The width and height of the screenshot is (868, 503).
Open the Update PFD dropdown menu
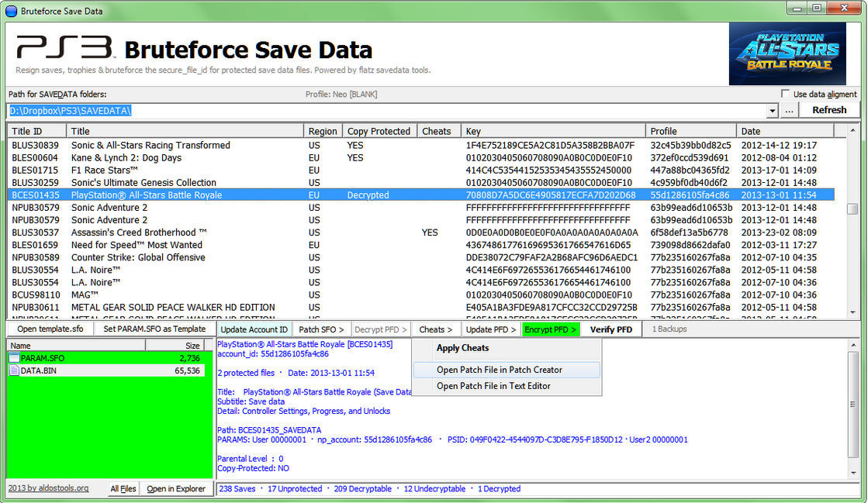[491, 329]
